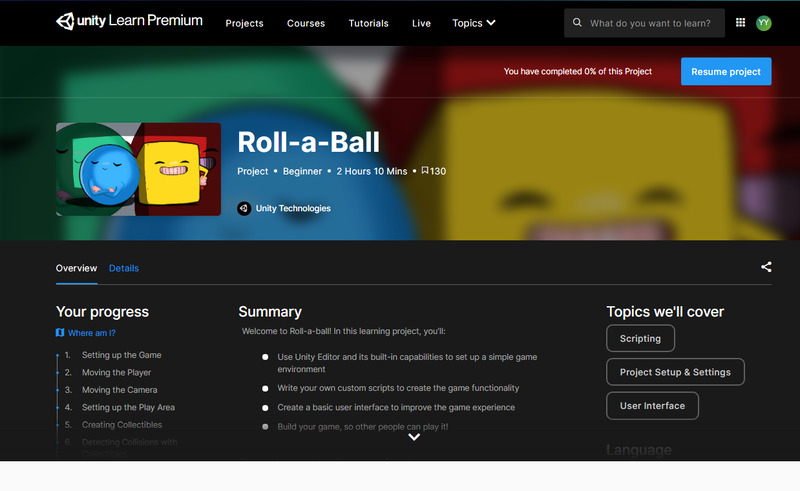Open the YY user avatar menu
The width and height of the screenshot is (800, 491).
[764, 23]
